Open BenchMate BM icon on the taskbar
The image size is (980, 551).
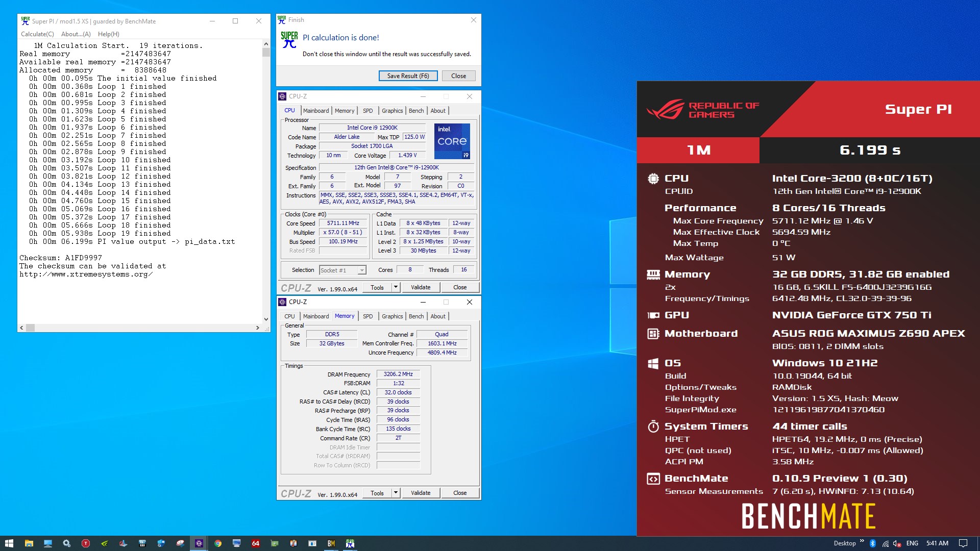pos(331,543)
